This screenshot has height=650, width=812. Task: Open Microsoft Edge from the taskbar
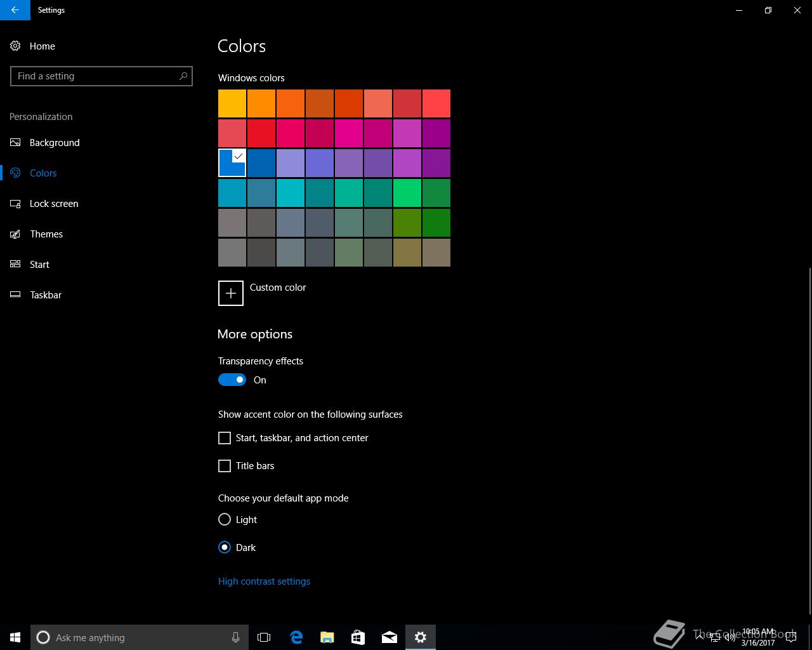pos(296,637)
